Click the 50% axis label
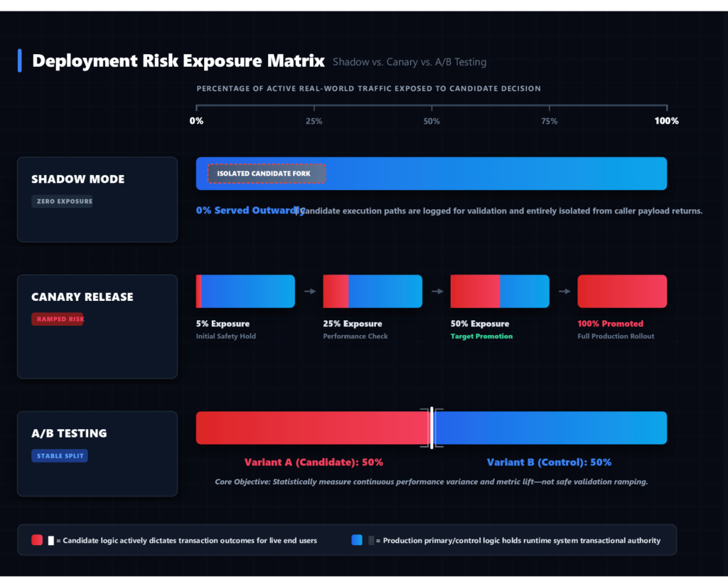728x587 pixels. click(x=432, y=121)
